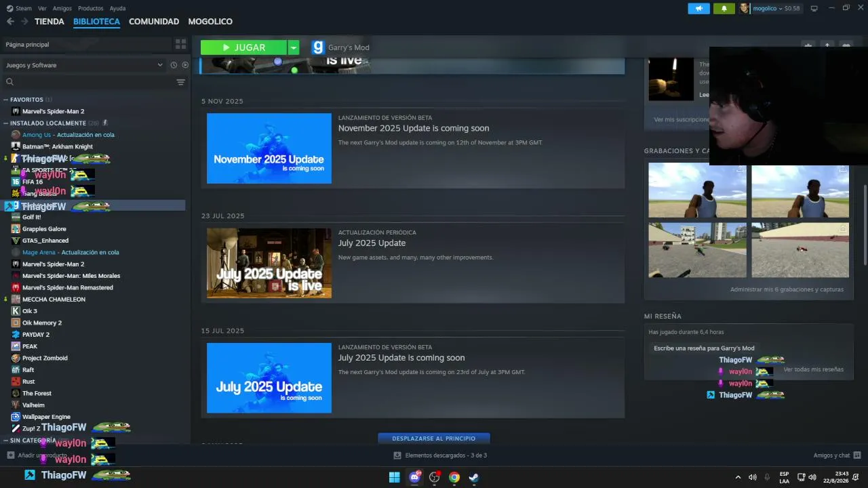This screenshot has width=868, height=488.
Task: Open the Ayuda menu
Action: [117, 8]
